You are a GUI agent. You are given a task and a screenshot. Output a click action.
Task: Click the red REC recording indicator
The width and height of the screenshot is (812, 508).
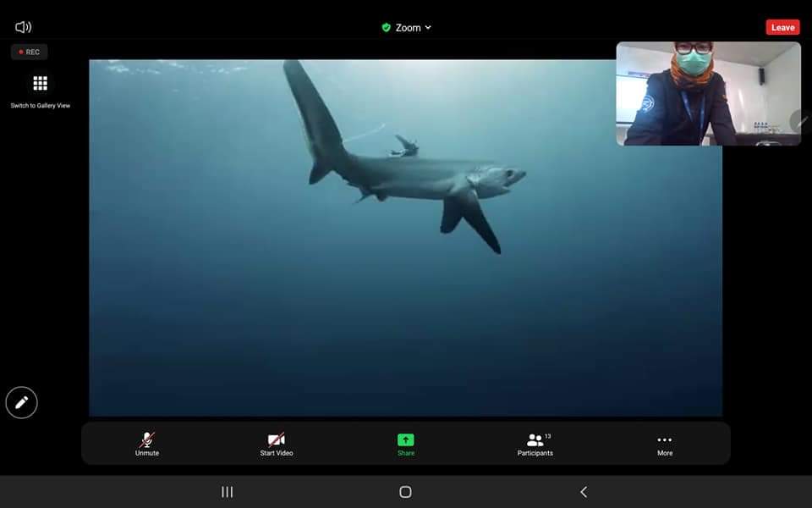[30, 52]
